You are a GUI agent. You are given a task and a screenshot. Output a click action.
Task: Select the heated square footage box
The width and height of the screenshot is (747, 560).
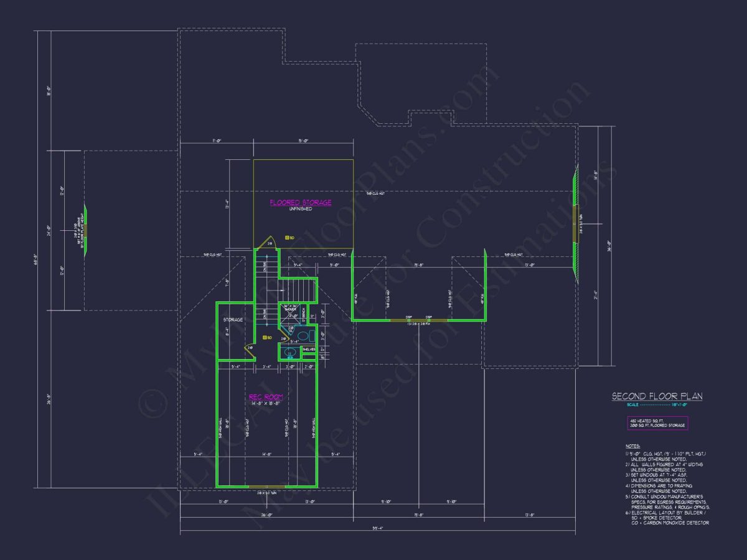click(x=657, y=423)
